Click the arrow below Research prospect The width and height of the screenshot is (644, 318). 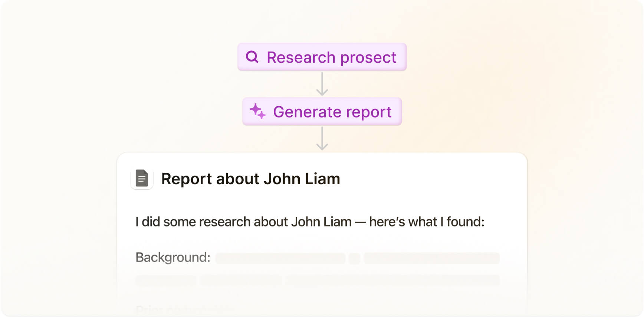click(322, 84)
